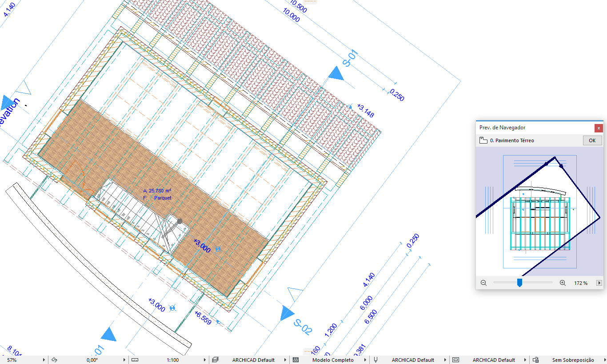Select the zone area label A: 25,780 m²

tap(157, 191)
